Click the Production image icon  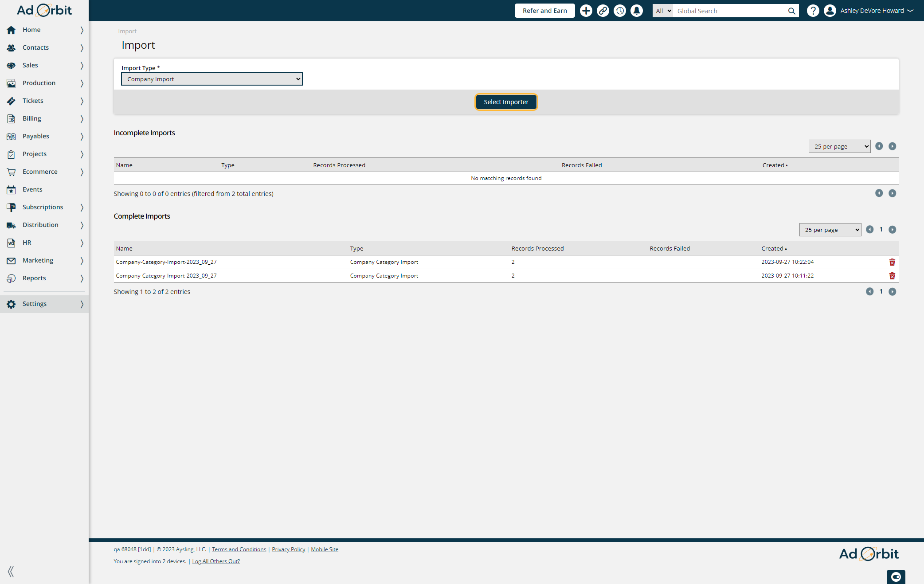[x=11, y=83]
